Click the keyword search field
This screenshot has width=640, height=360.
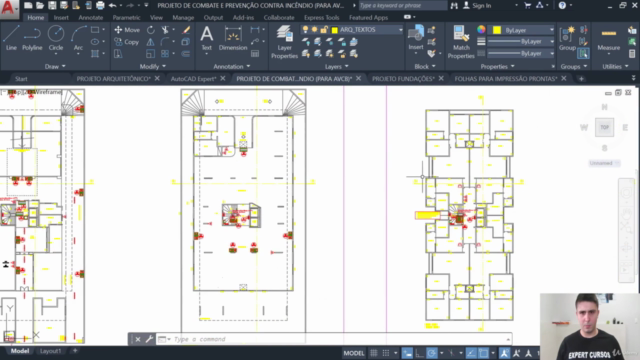(x=402, y=5)
